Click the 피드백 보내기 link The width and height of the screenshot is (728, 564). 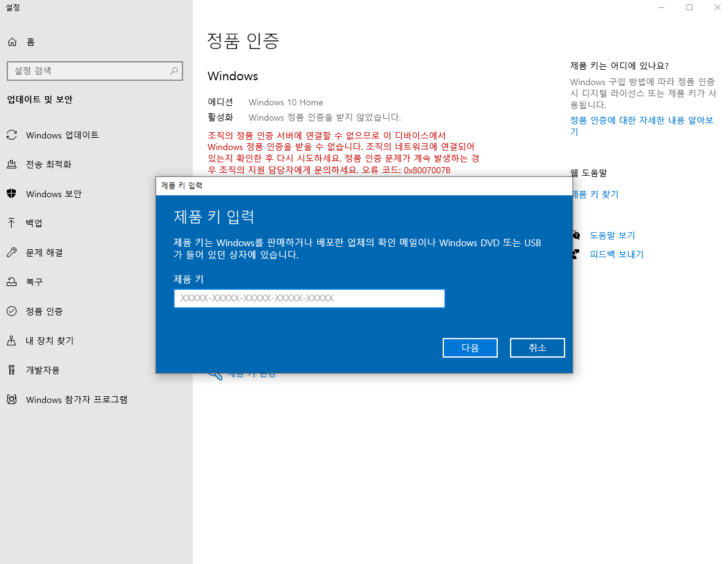[x=617, y=254]
